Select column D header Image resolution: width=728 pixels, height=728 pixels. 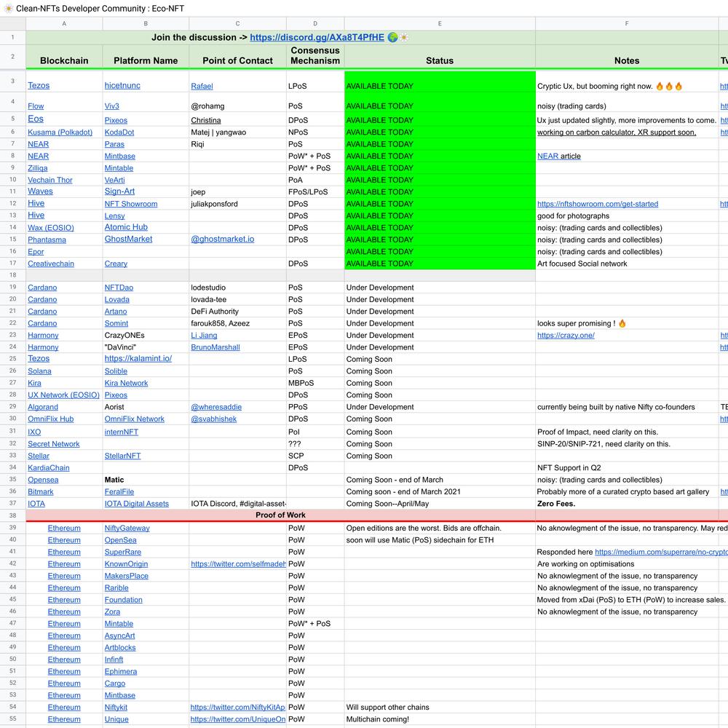coord(315,24)
